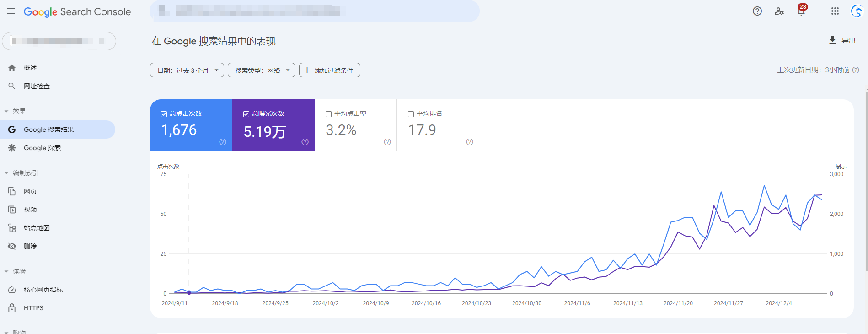Uncheck the 总曝光次数 checkbox
Image resolution: width=868 pixels, height=334 pixels.
point(246,114)
